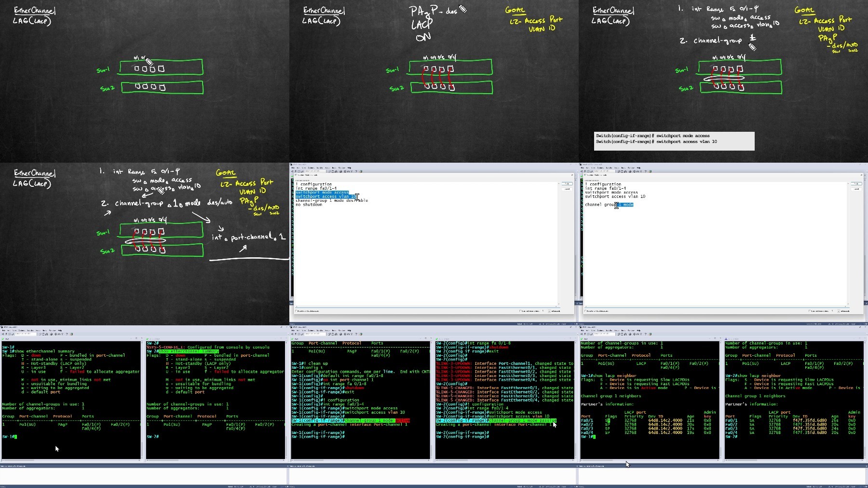Open the frame listing PAgP, LACP, ON
Screen dimensions: 868x488
tap(434, 81)
